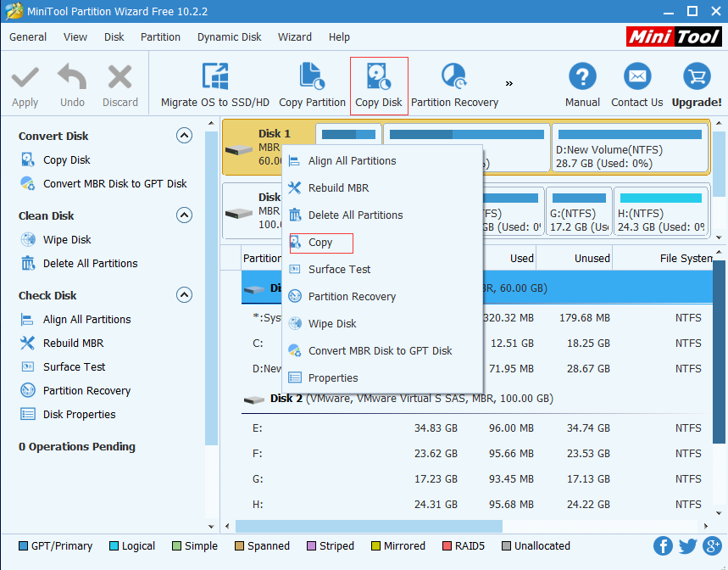Select the H: partition row in the list
Image resolution: width=728 pixels, height=570 pixels.
(477, 505)
